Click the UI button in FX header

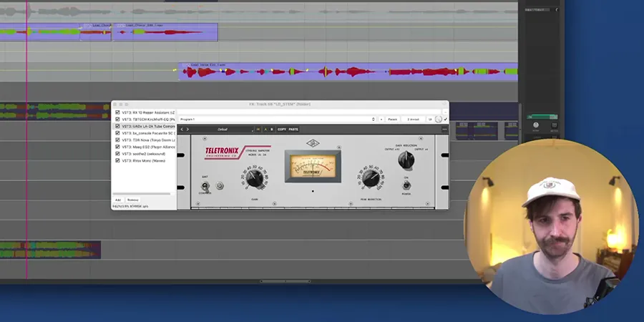(430, 119)
